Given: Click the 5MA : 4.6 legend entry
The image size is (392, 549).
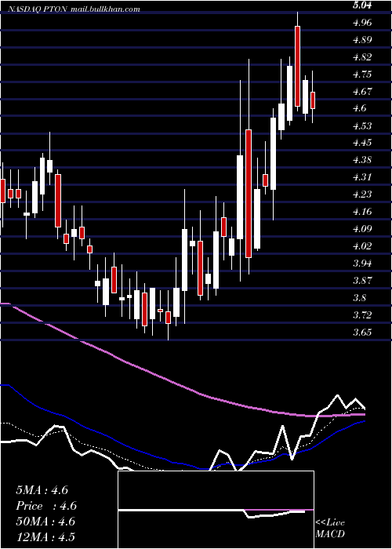Looking at the screenshot, I should point(42,490).
